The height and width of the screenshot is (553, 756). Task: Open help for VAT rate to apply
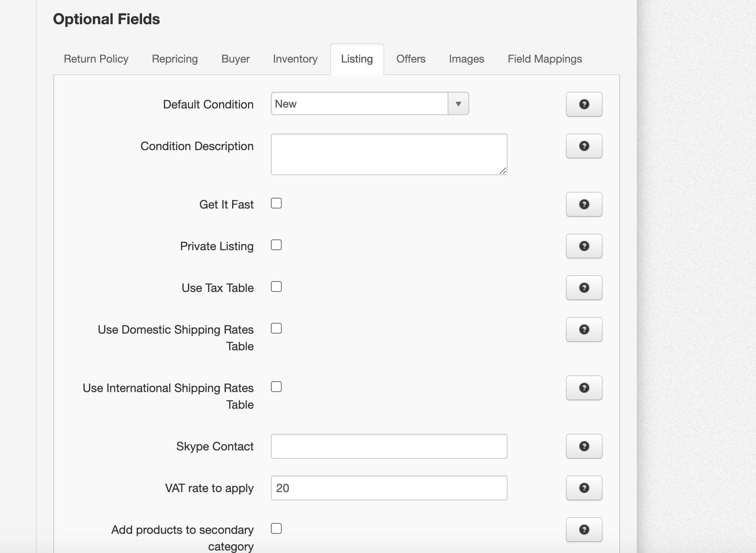[x=584, y=488]
